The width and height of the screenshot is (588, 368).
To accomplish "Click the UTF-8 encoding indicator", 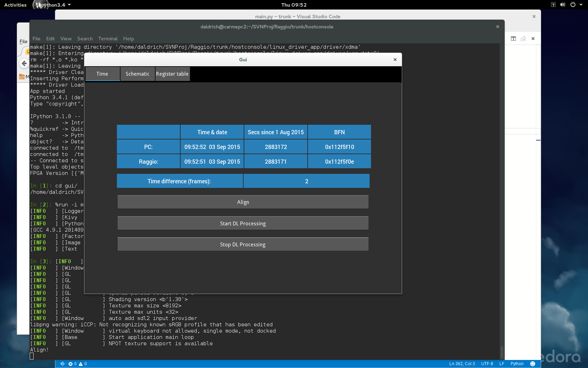I will click(487, 364).
